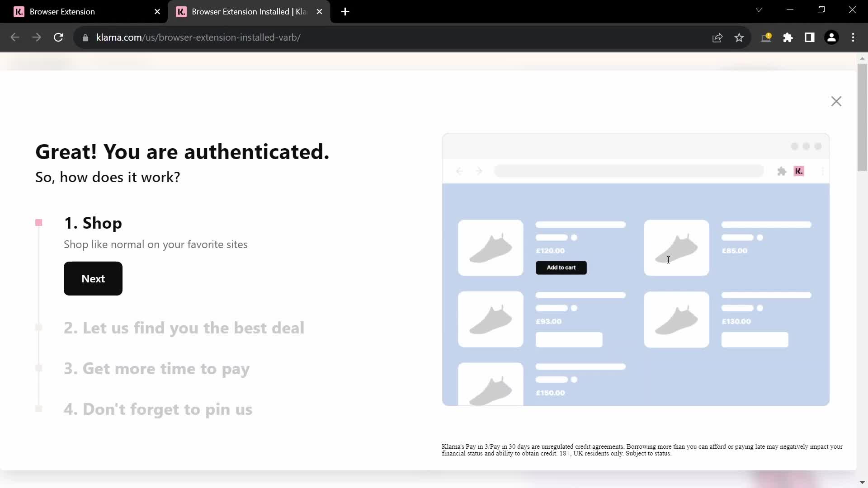Select step 2 Let us find you the best deal

coord(184,328)
